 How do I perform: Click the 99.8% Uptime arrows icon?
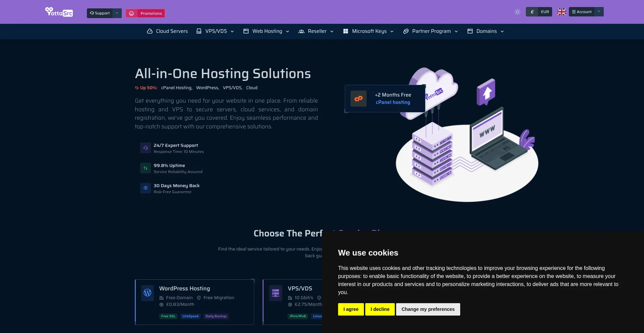[146, 168]
